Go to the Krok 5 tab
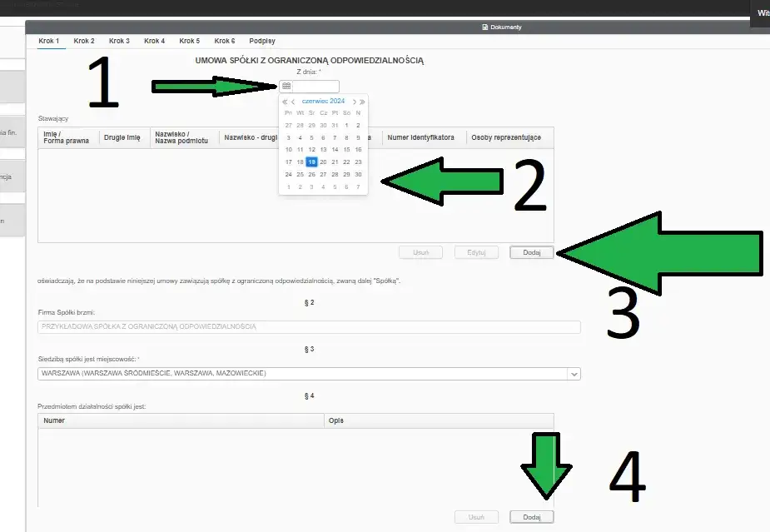 (x=190, y=41)
